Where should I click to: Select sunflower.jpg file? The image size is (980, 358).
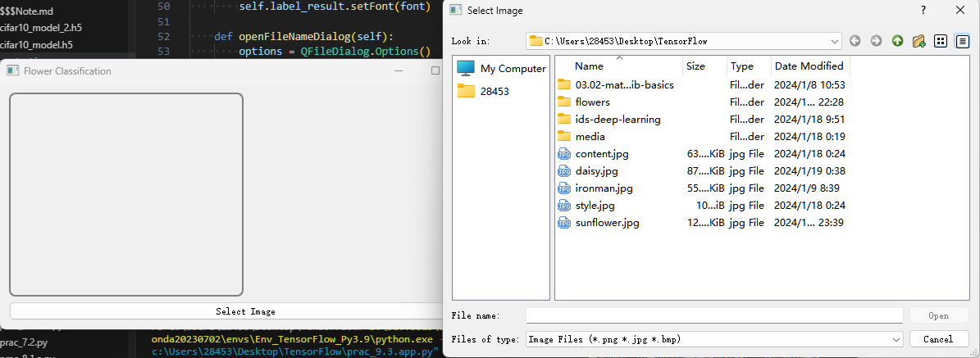point(607,223)
